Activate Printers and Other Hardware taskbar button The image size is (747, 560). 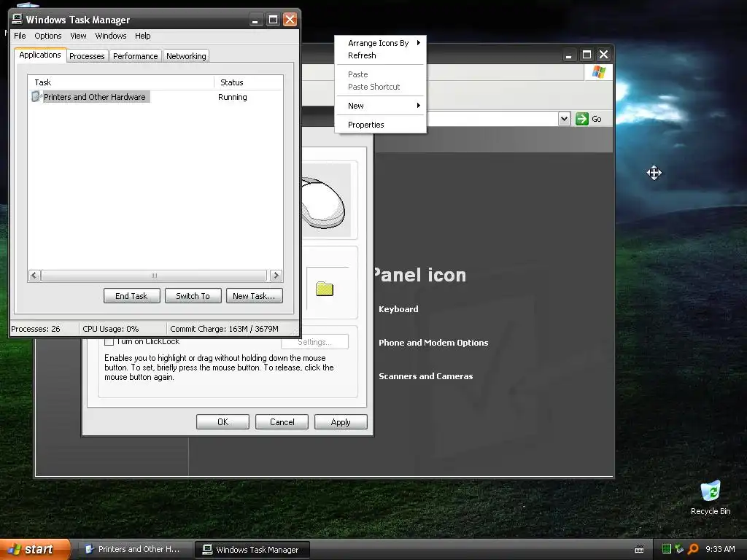click(135, 549)
